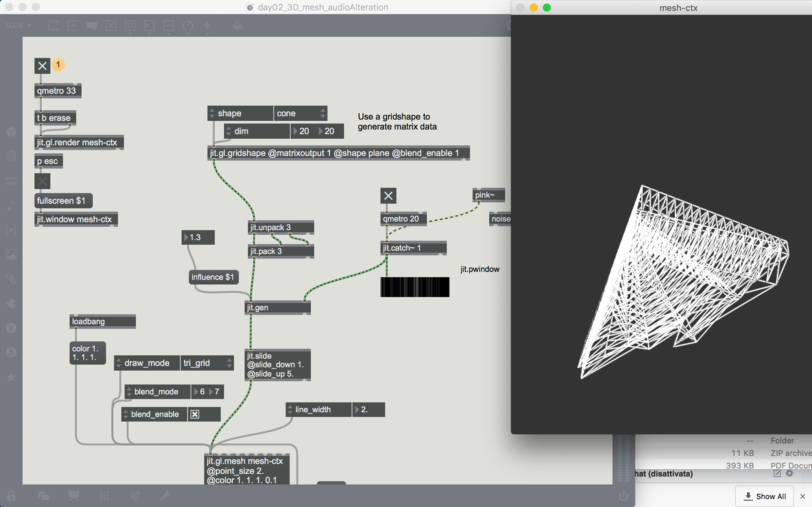812x507 pixels.
Task: Add a message box from top toolbar
Action: (x=73, y=26)
